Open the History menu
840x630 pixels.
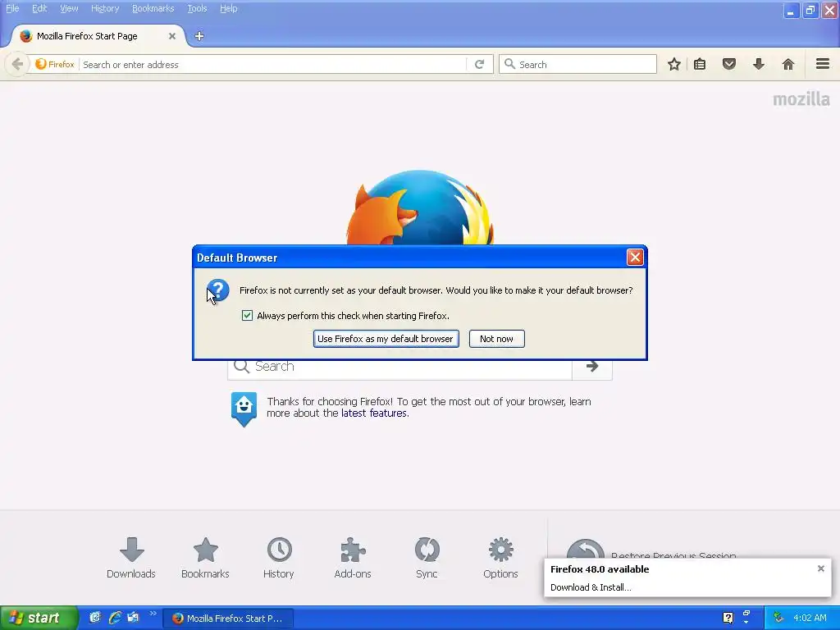pos(105,8)
